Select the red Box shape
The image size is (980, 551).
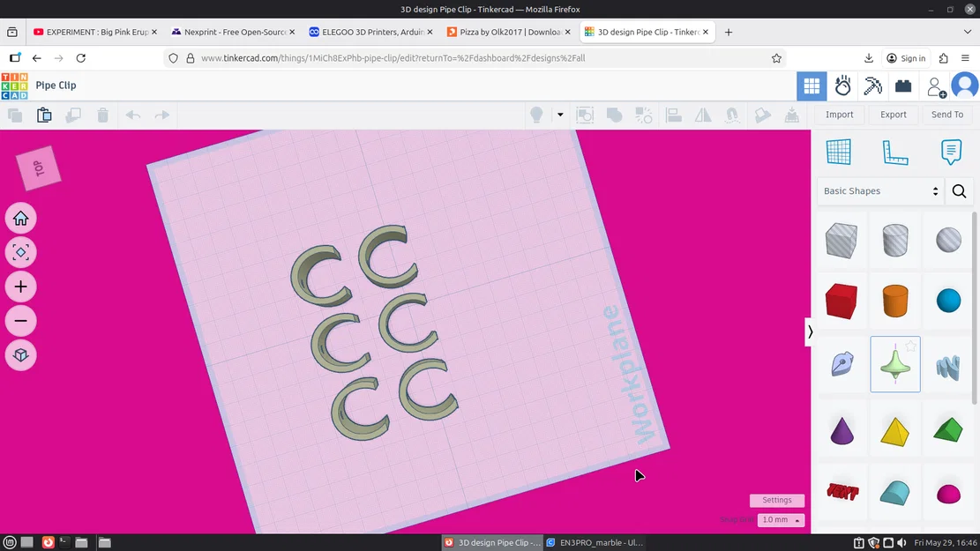point(841,301)
